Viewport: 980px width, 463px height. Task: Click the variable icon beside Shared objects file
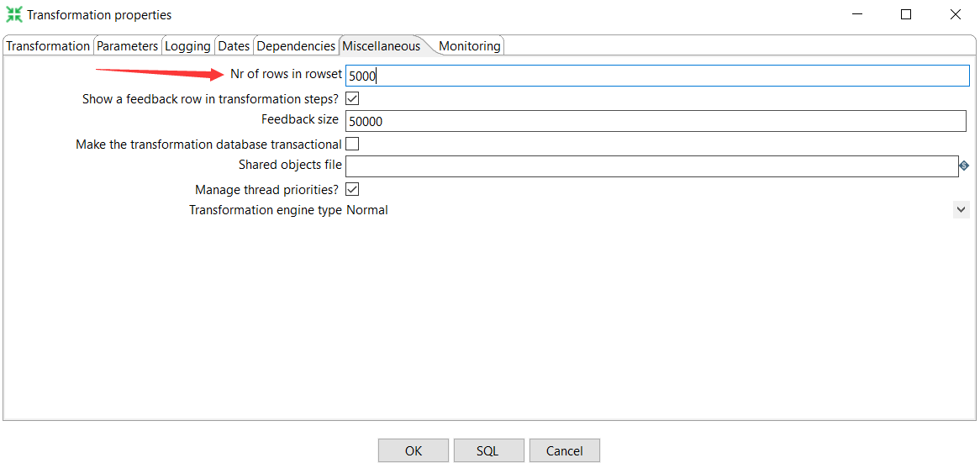964,166
